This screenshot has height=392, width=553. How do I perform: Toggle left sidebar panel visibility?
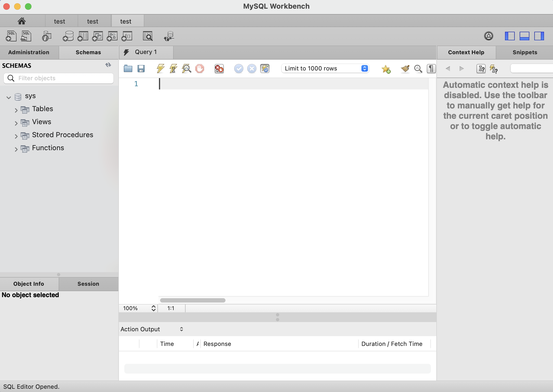510,36
